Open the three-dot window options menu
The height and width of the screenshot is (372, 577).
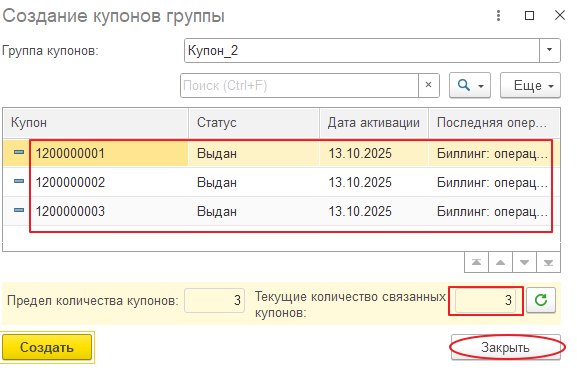(498, 15)
